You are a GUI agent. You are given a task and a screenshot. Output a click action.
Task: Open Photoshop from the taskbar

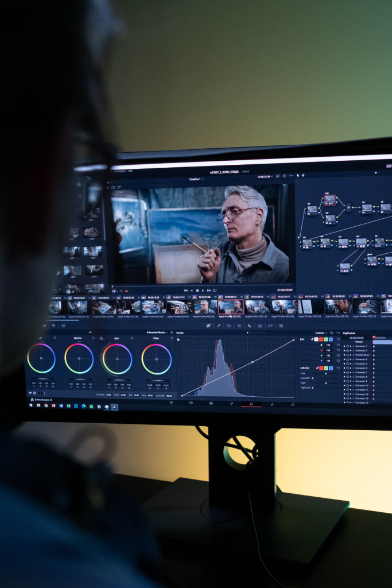tap(76, 406)
